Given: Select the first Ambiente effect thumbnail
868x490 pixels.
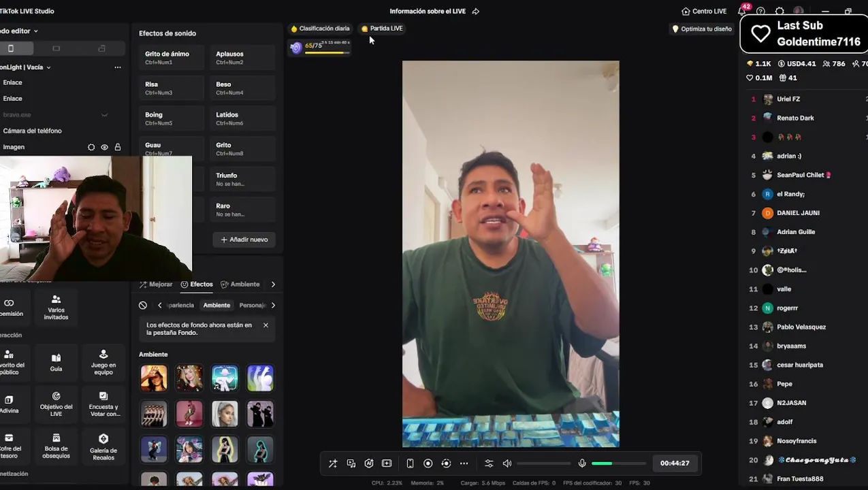Looking at the screenshot, I should tap(154, 378).
